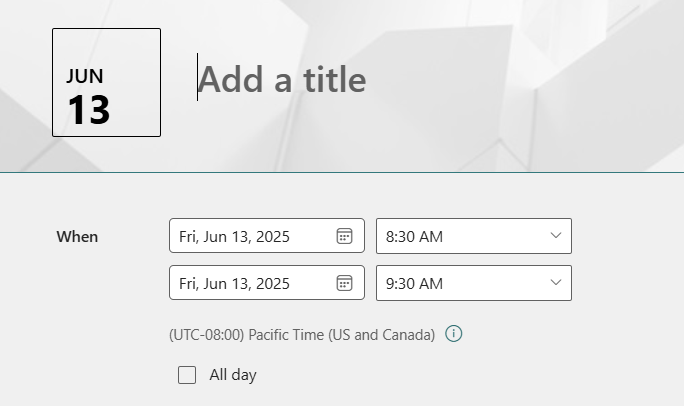
Task: Enable the All day checkbox
Action: click(187, 375)
